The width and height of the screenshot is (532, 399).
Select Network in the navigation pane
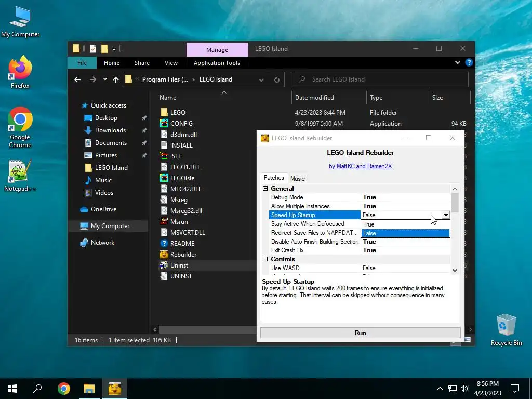(x=102, y=243)
